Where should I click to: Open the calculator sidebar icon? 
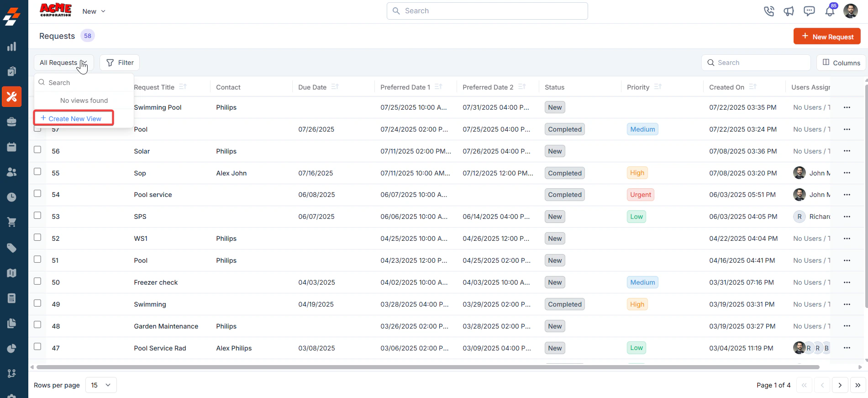tap(12, 298)
